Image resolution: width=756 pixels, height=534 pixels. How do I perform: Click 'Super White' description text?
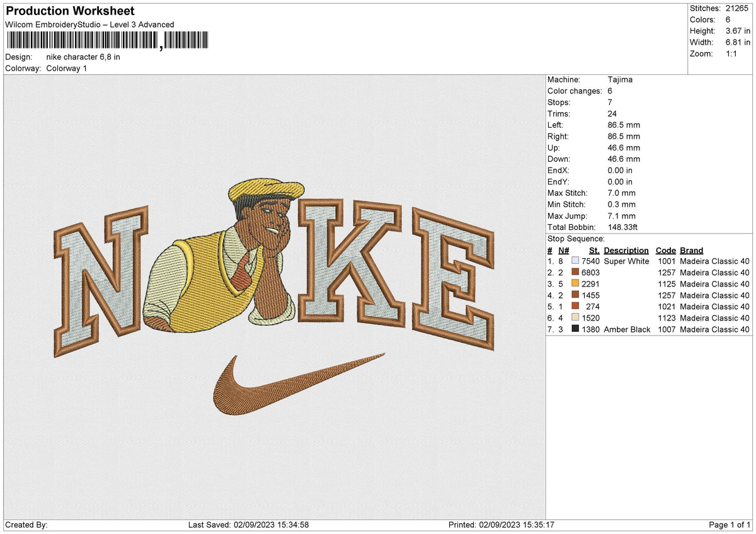[x=626, y=261]
